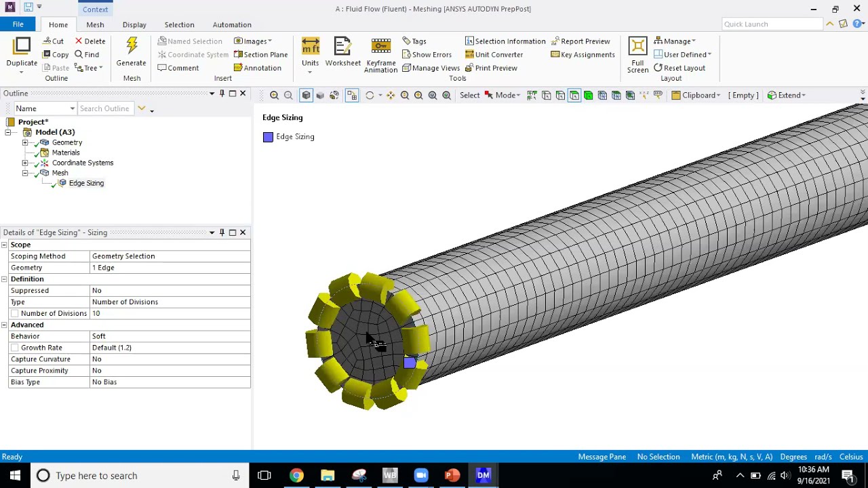Open Windows Task View button
This screenshot has width=868, height=488.
click(x=264, y=476)
